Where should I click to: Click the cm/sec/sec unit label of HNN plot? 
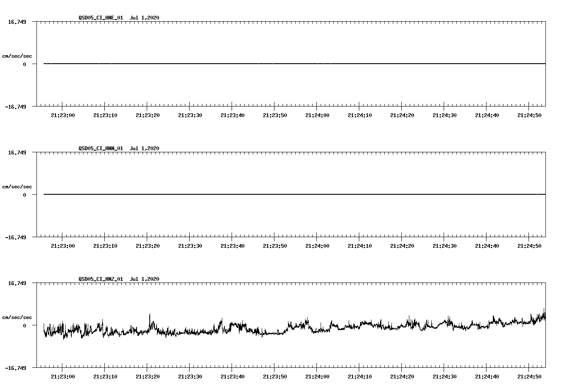pyautogui.click(x=17, y=187)
